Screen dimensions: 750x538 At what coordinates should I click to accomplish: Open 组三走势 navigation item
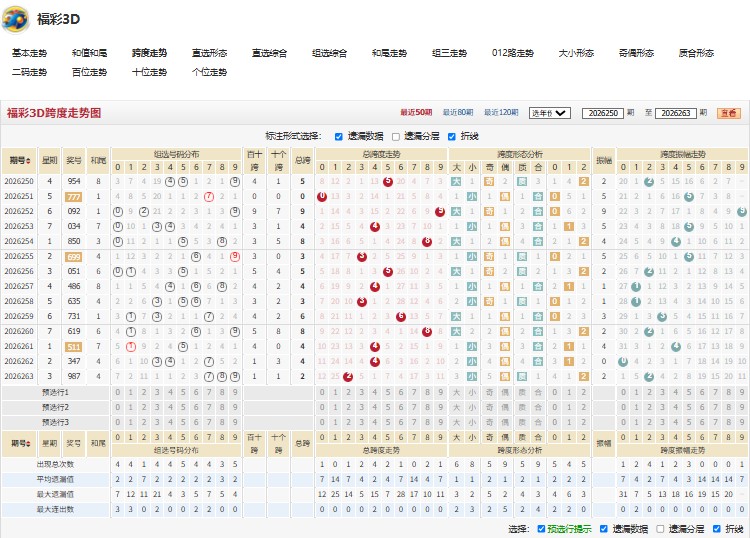click(x=449, y=53)
